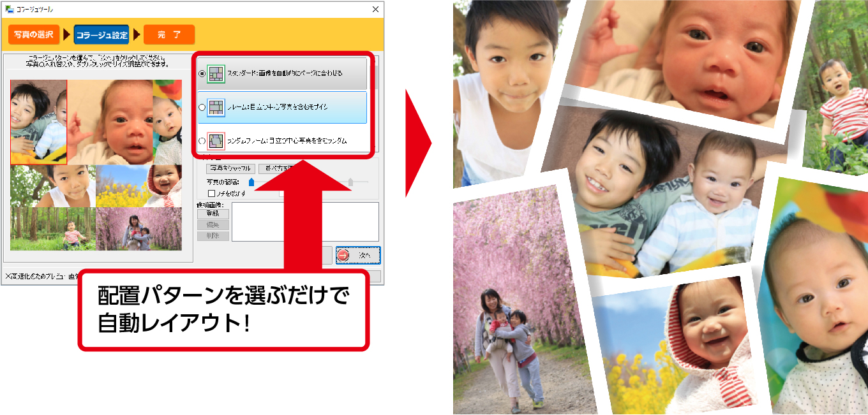868x415 pixels.
Task: Select the フレーム radio button
Action: click(x=202, y=106)
